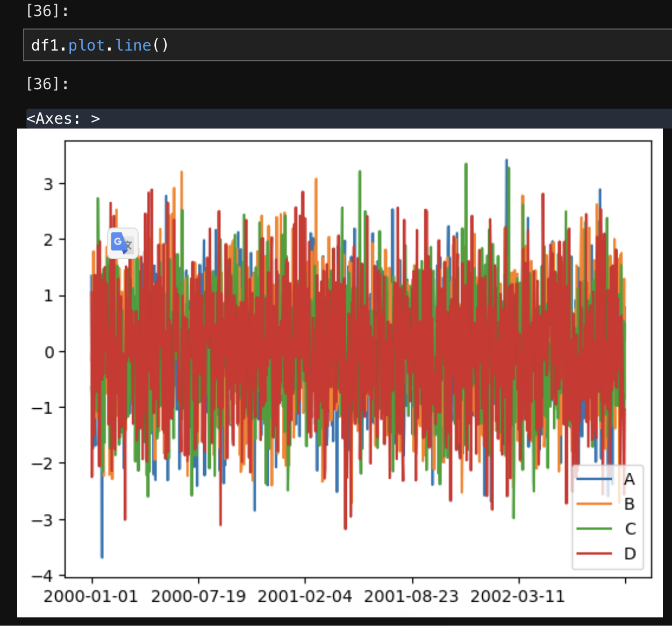Click the orange B line legend swatch
672x626 pixels.
[x=594, y=504]
